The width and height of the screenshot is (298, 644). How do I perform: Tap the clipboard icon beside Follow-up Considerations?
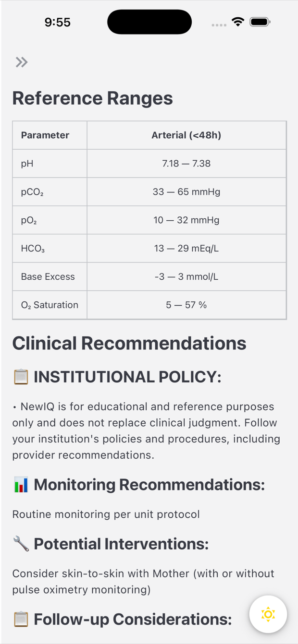tap(21, 619)
